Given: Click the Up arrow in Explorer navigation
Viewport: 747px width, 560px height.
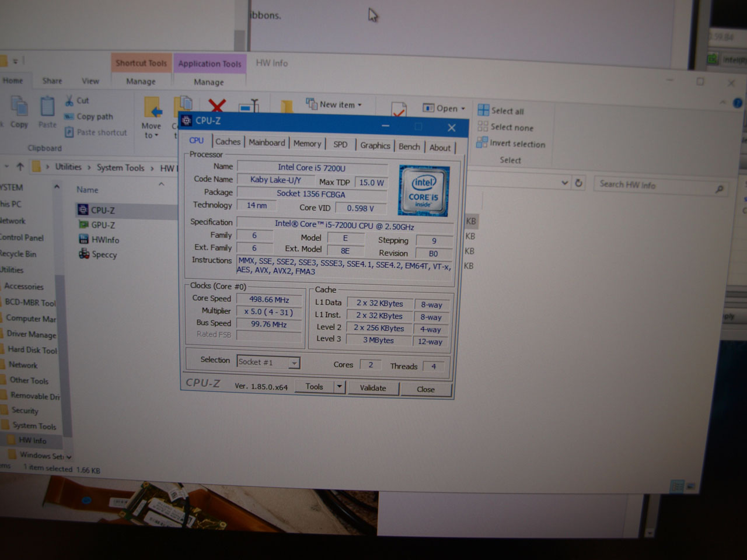Looking at the screenshot, I should click(20, 167).
